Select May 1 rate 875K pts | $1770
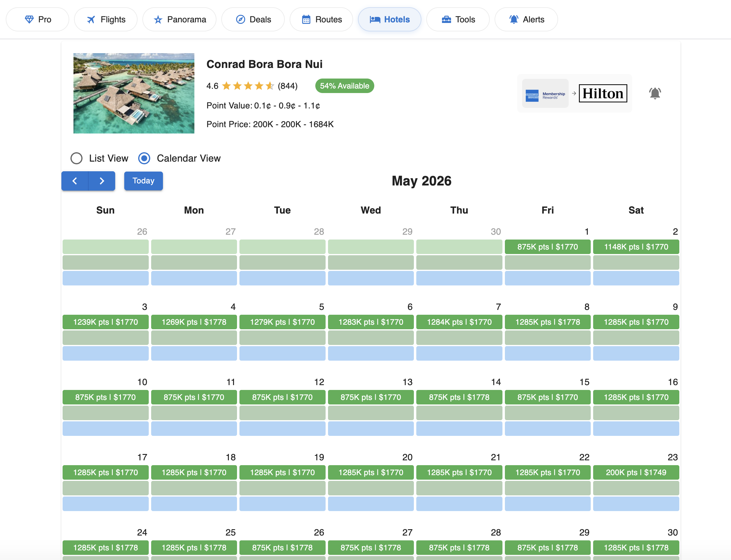This screenshot has width=731, height=560. pyautogui.click(x=547, y=247)
